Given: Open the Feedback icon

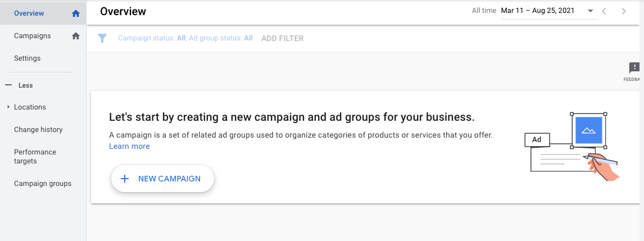Looking at the screenshot, I should pyautogui.click(x=634, y=69).
